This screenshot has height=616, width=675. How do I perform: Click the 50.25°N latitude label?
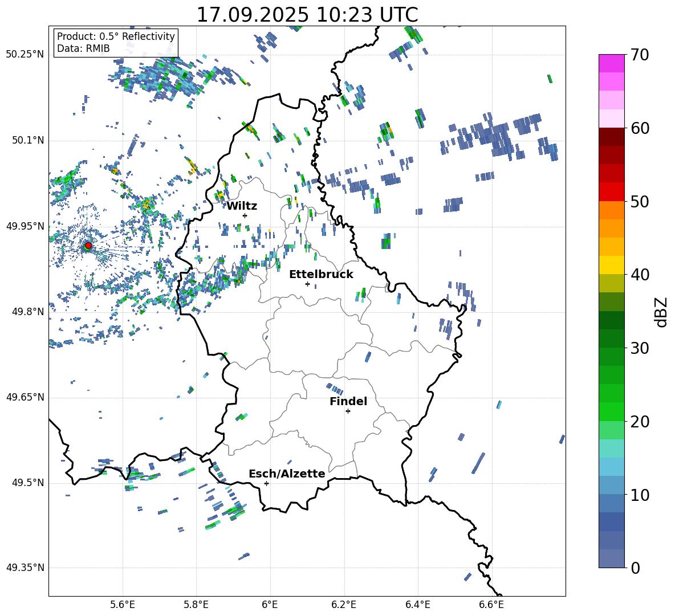point(25,55)
